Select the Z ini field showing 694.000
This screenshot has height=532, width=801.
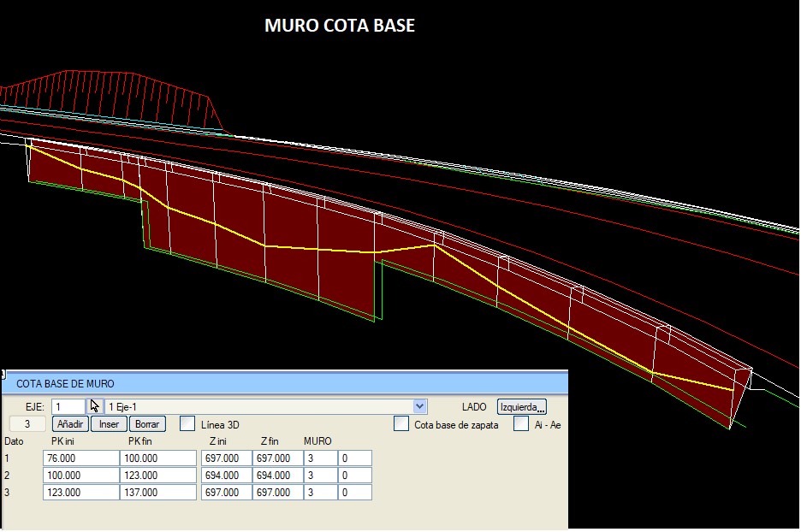tap(226, 476)
